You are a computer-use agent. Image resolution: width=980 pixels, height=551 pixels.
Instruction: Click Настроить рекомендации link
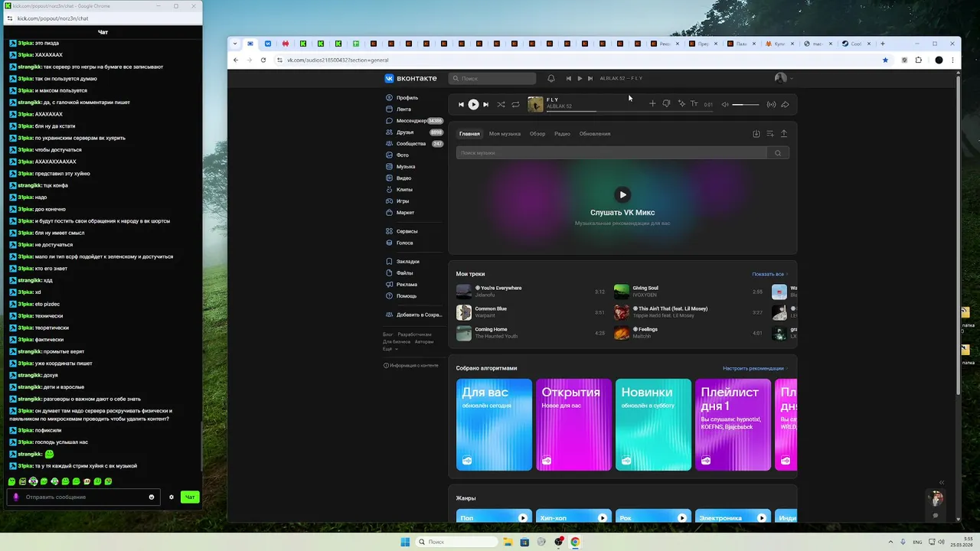click(755, 369)
